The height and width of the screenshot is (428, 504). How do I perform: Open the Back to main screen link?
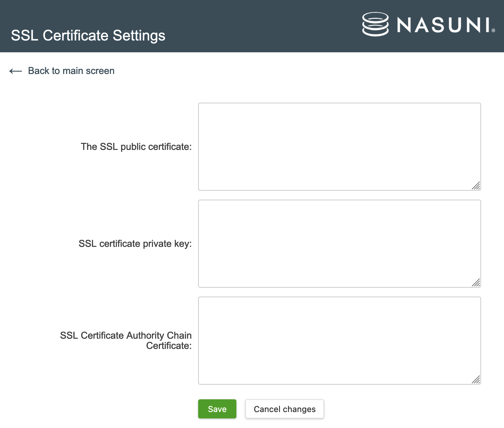point(71,71)
